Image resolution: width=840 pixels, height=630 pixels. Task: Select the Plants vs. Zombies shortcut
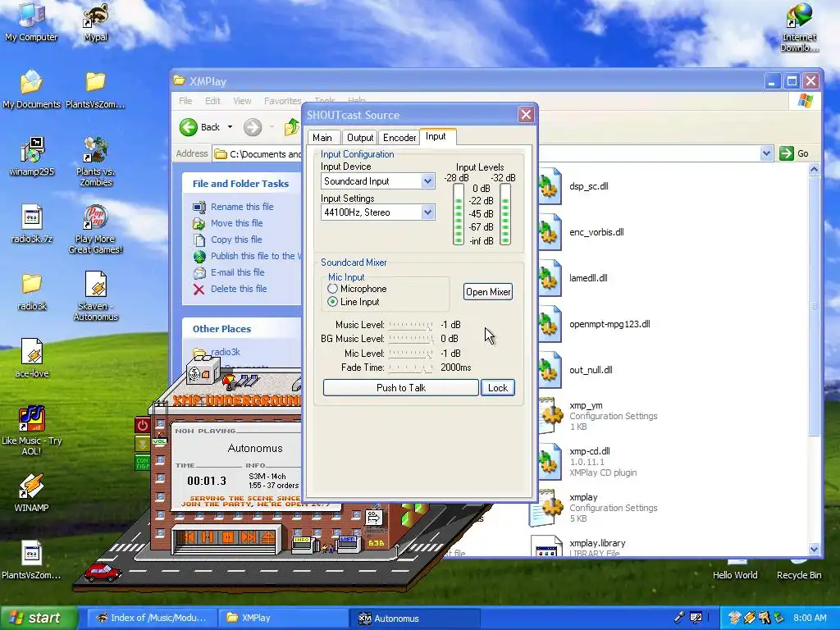95,162
